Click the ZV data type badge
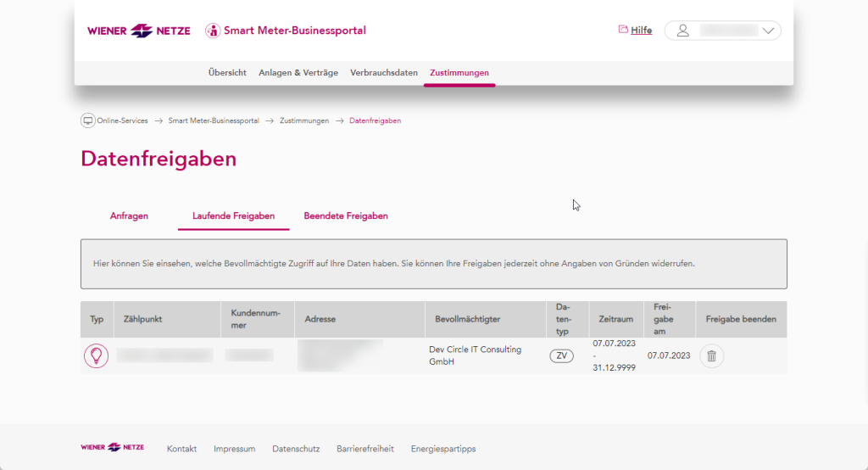Screen dimensions: 868x470 561,356
